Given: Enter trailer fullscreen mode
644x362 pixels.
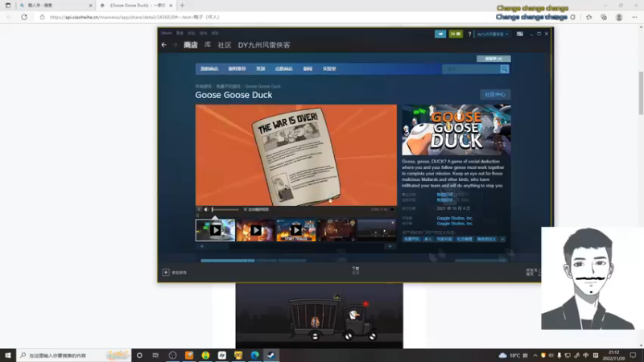Looking at the screenshot, I should (x=392, y=210).
